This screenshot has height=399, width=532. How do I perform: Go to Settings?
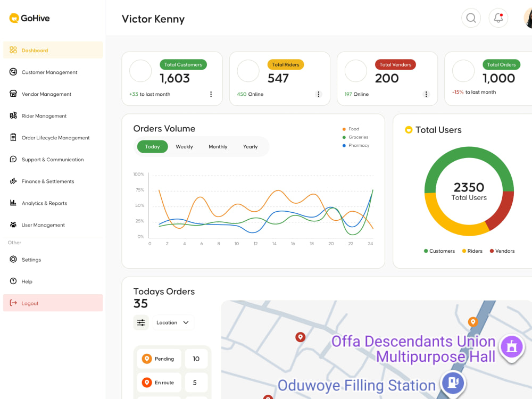[x=53, y=260]
